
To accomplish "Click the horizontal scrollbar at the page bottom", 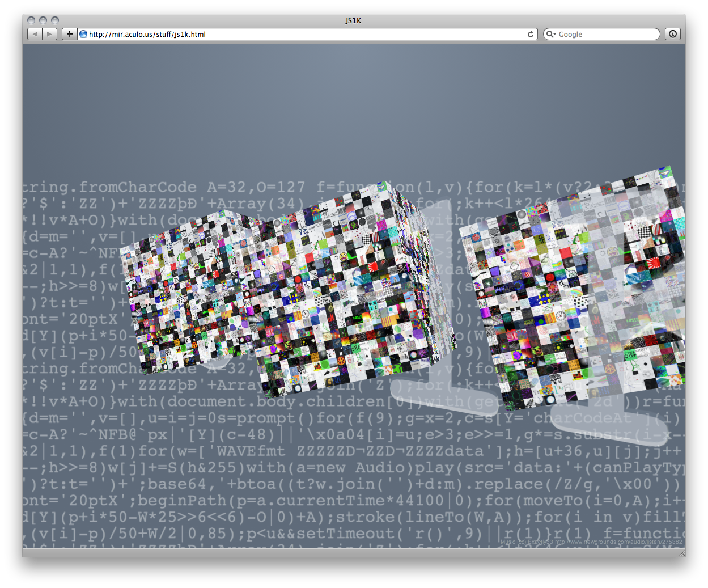I will point(340,553).
